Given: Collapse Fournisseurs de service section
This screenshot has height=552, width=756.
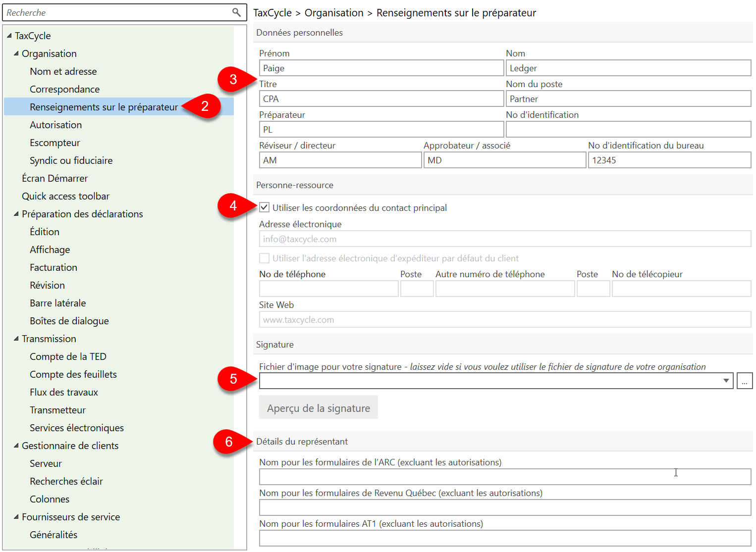Looking at the screenshot, I should click(x=16, y=517).
